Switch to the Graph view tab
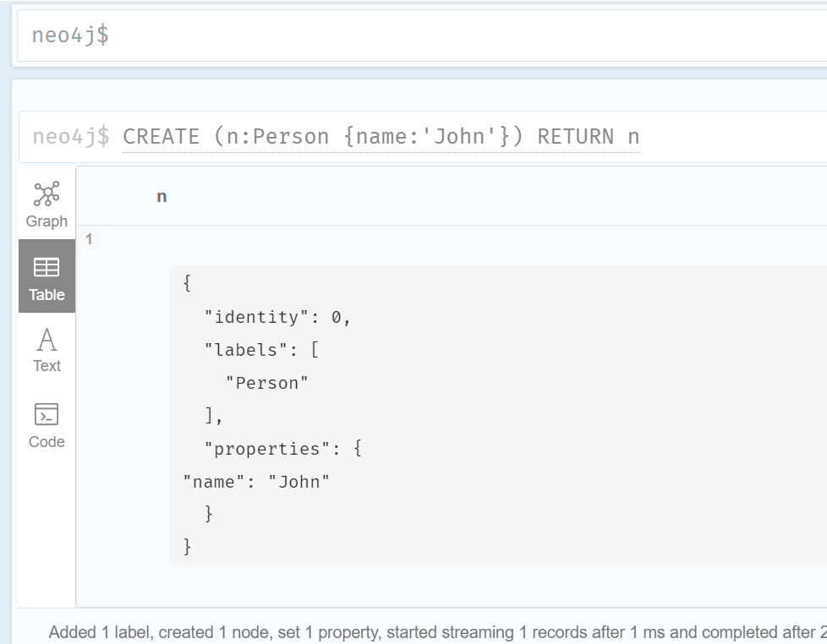Screen dimensions: 827x644 (47, 204)
